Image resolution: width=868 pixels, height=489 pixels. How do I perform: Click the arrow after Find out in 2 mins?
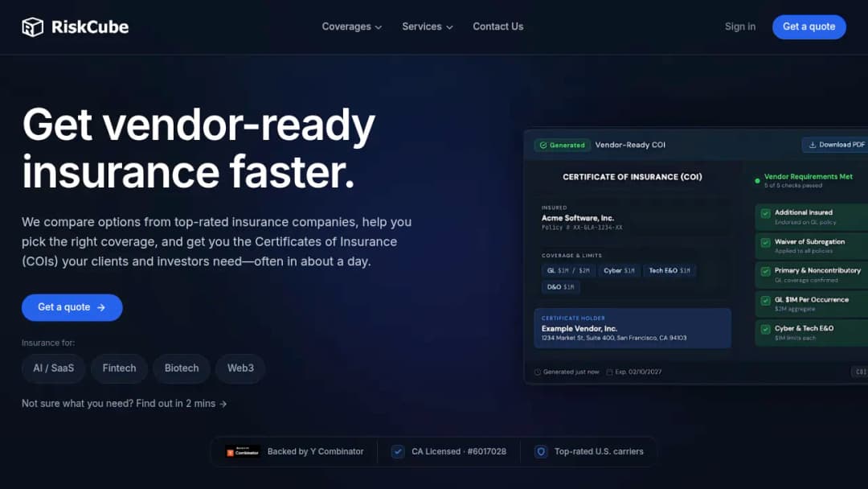(223, 405)
